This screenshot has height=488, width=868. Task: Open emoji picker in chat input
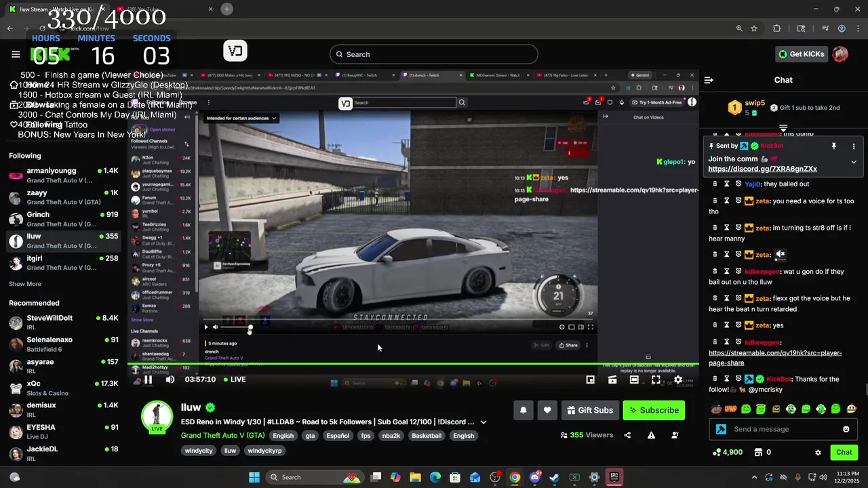(846, 429)
